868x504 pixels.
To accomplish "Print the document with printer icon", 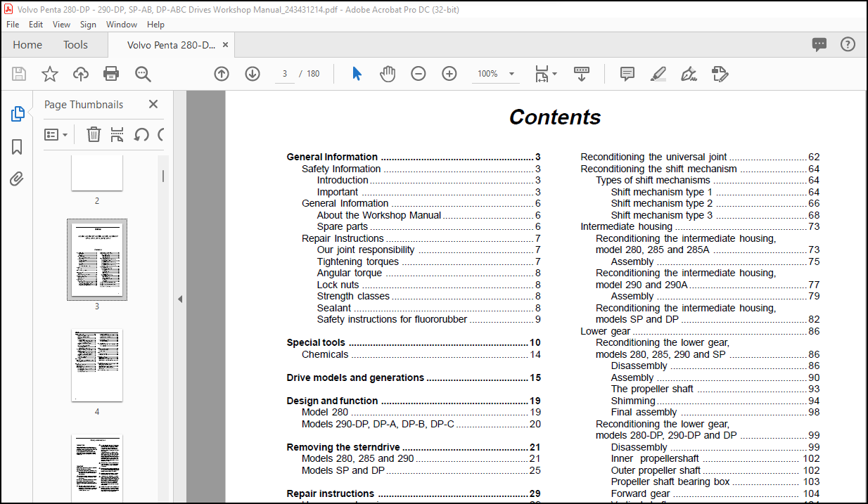I will (x=111, y=74).
